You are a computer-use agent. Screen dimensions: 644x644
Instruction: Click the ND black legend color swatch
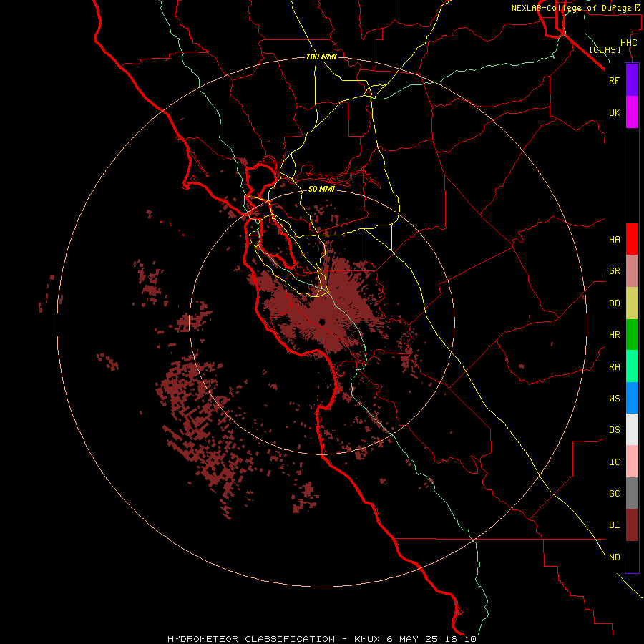(632, 557)
